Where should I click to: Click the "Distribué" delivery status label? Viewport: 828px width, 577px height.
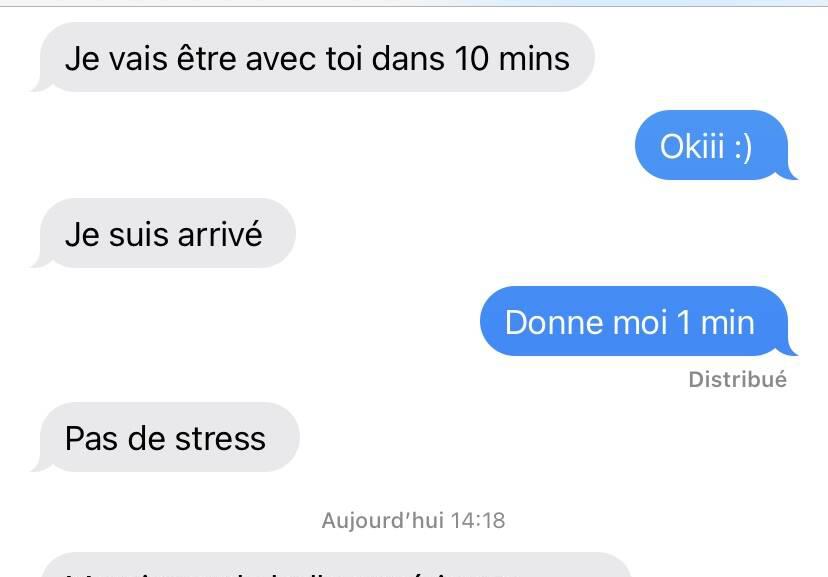(737, 380)
